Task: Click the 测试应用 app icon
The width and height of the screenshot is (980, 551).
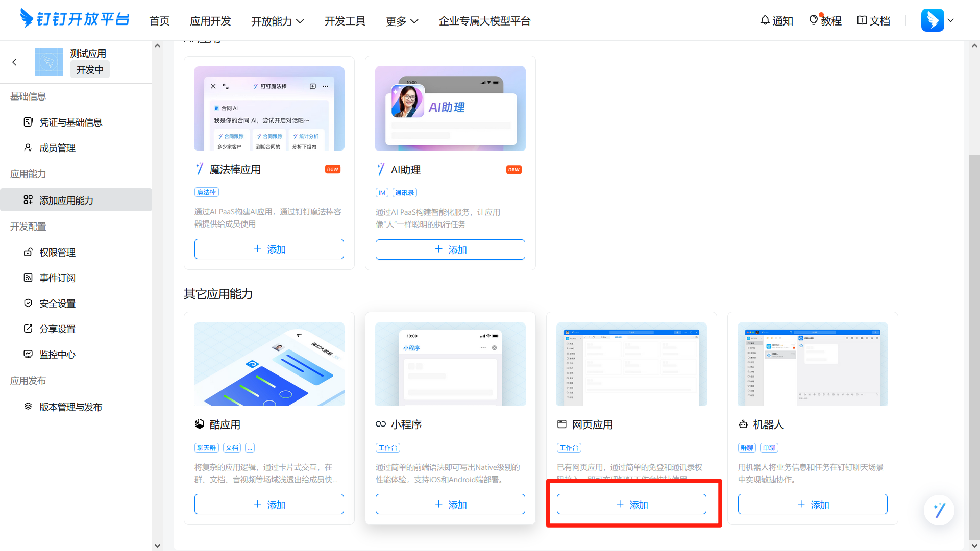Action: click(48, 62)
